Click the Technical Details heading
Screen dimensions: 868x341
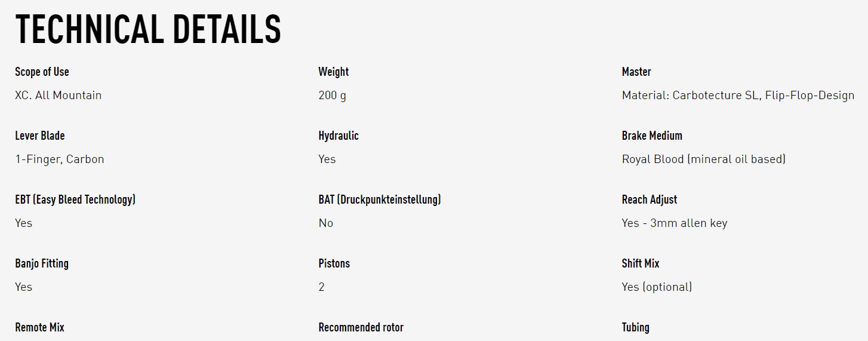148,29
